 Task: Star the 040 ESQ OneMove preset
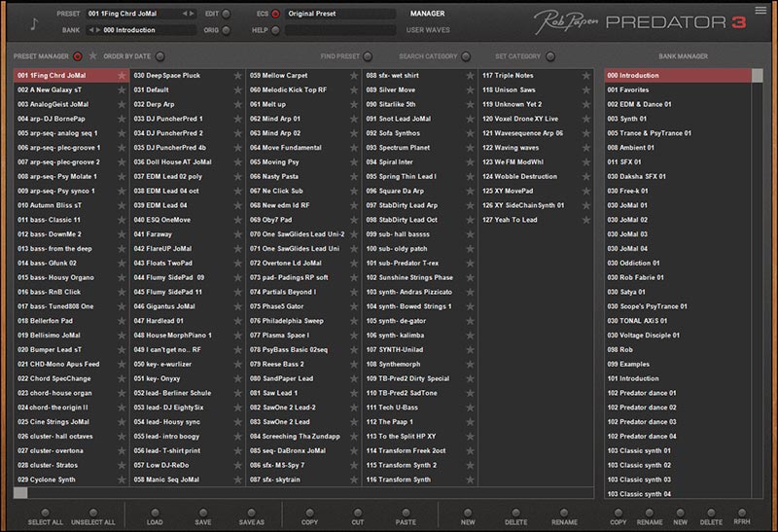237,220
